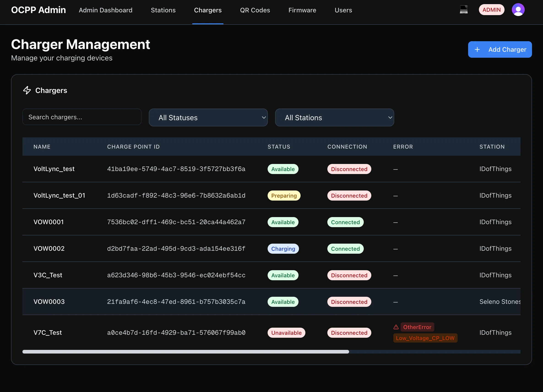Viewport: 543px width, 392px height.
Task: Select the VOW0002 charger name
Action: pos(49,249)
